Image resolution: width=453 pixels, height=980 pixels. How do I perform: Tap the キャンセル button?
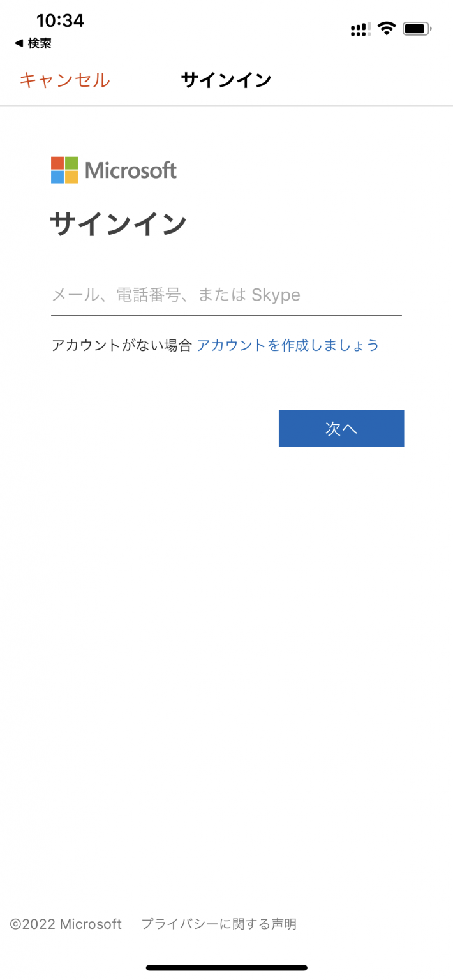pyautogui.click(x=64, y=80)
